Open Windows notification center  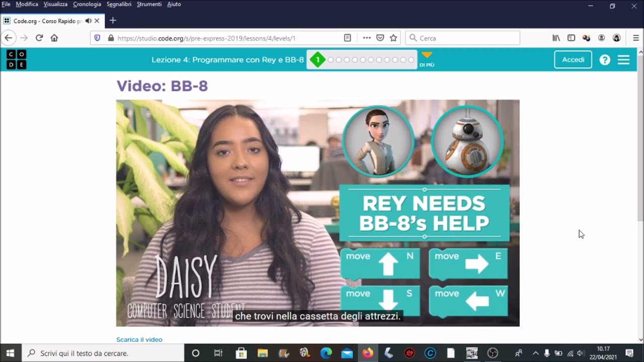(x=629, y=353)
